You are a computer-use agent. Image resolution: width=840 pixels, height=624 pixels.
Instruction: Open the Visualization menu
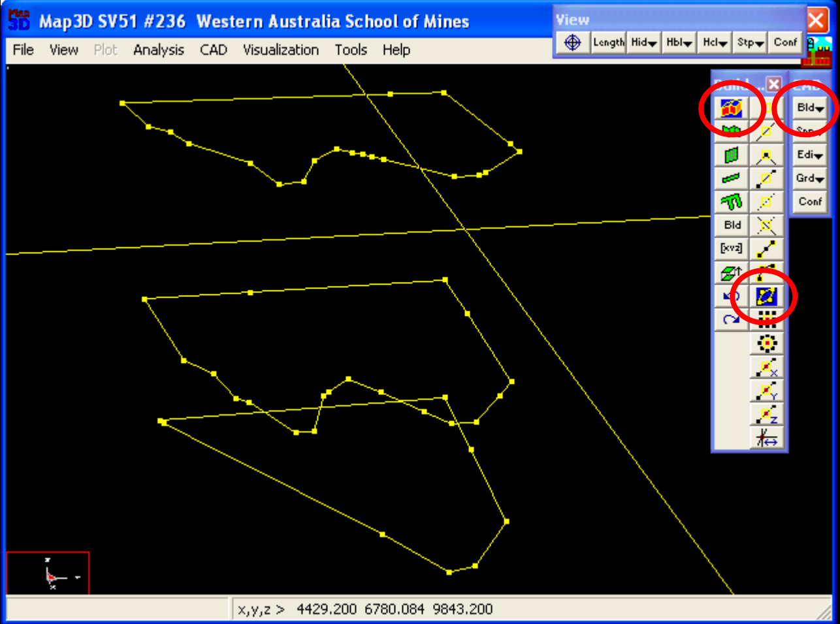click(281, 50)
